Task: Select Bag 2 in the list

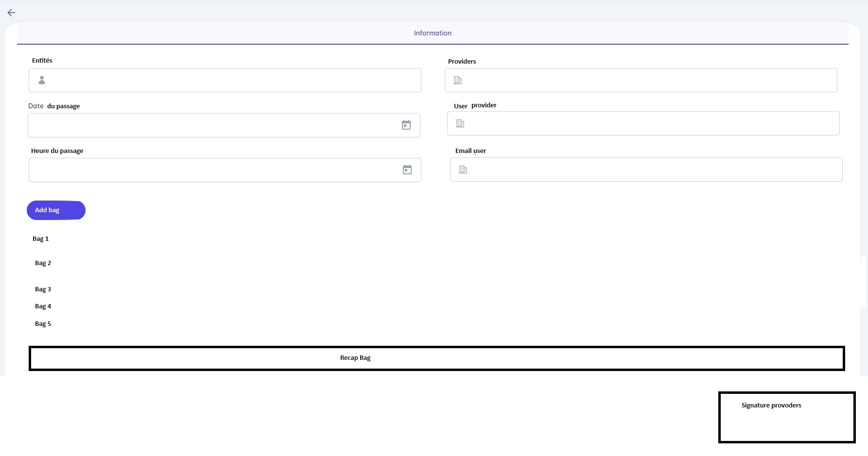Action: [x=43, y=263]
